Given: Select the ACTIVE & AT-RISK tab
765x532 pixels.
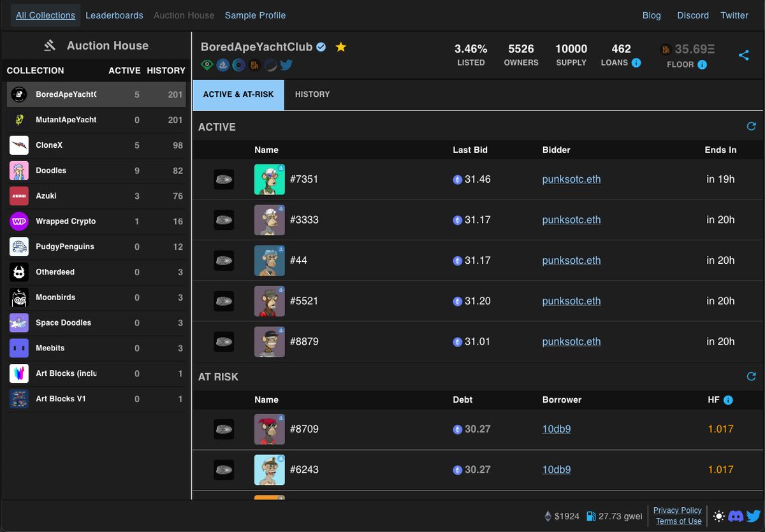Looking at the screenshot, I should (238, 94).
